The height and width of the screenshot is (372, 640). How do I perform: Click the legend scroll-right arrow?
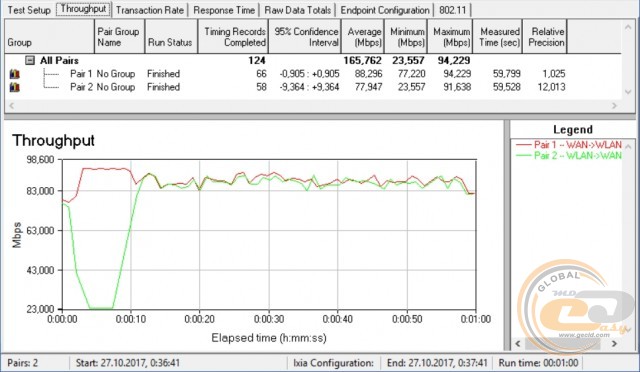(614, 344)
